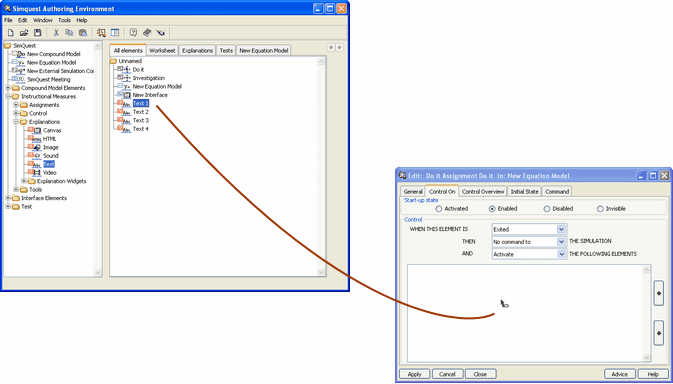The height and width of the screenshot is (384, 673).
Task: Open the Control Overview tab
Action: (483, 191)
